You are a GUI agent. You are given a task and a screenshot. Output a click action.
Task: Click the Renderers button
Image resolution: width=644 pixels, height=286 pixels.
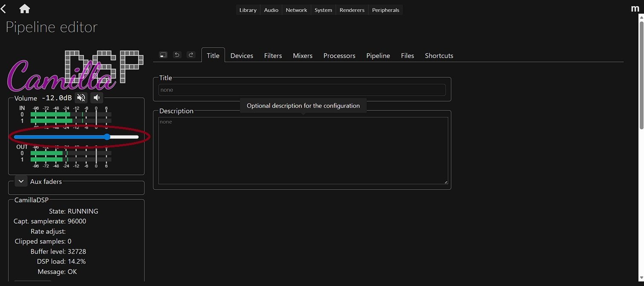(x=352, y=10)
